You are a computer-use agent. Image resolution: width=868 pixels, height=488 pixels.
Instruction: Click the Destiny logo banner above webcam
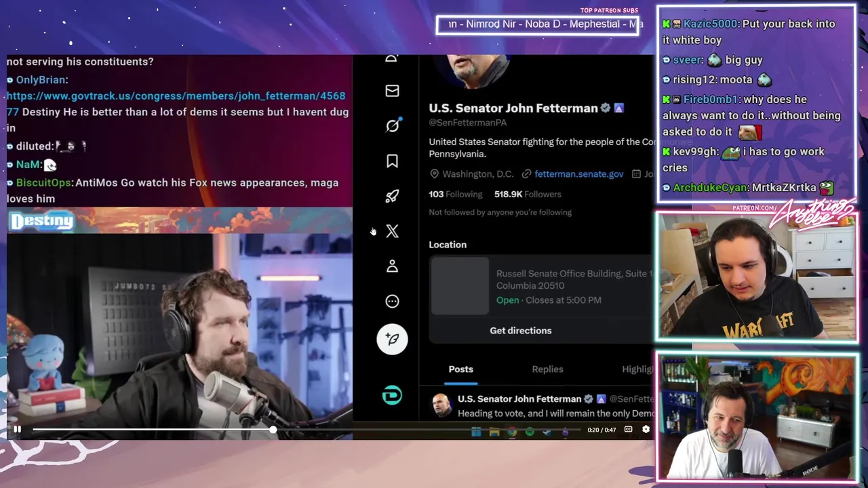[x=41, y=222]
